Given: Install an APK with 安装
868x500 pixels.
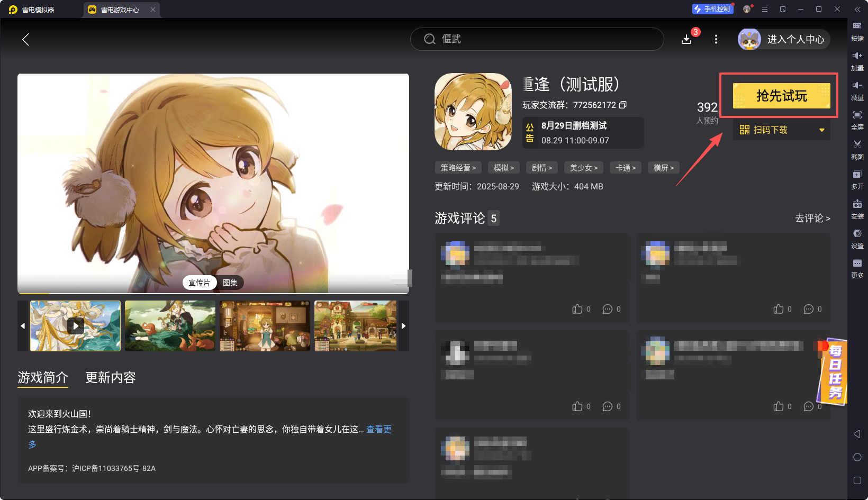Looking at the screenshot, I should [857, 210].
